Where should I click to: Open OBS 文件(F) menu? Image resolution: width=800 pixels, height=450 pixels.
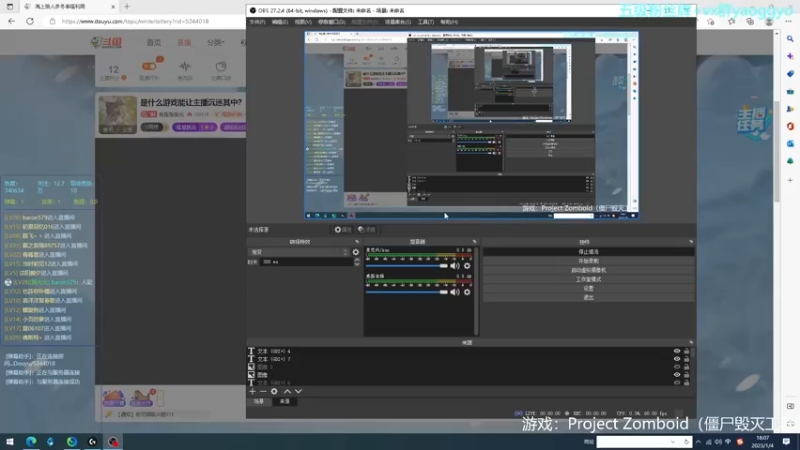[x=257, y=22]
